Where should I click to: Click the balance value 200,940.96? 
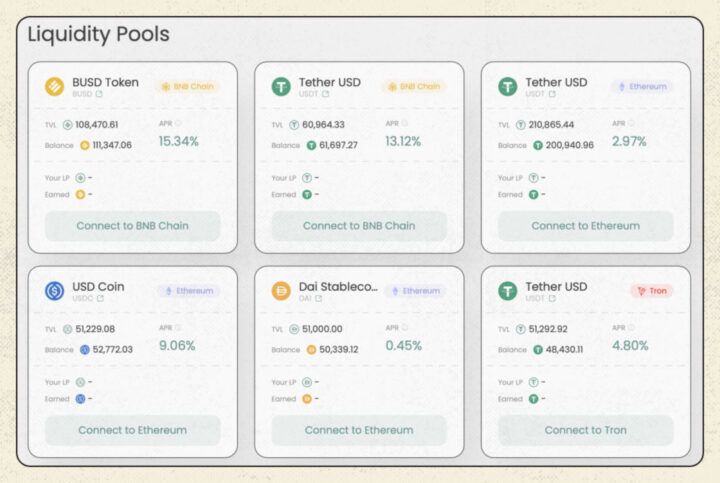[x=569, y=146]
